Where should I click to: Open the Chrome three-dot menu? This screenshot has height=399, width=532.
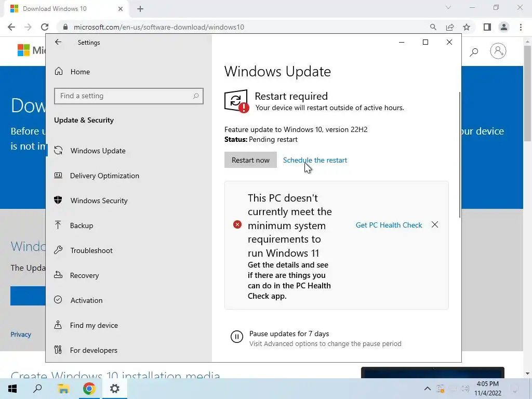(521, 27)
